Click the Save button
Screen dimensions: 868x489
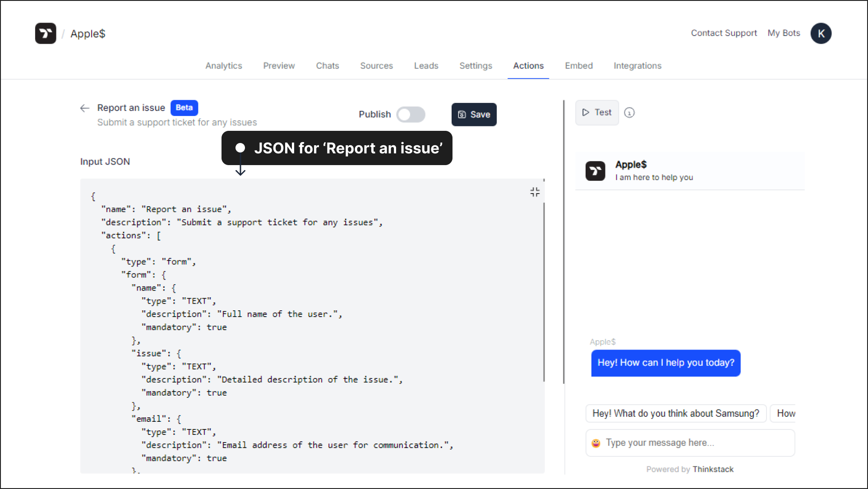(474, 115)
